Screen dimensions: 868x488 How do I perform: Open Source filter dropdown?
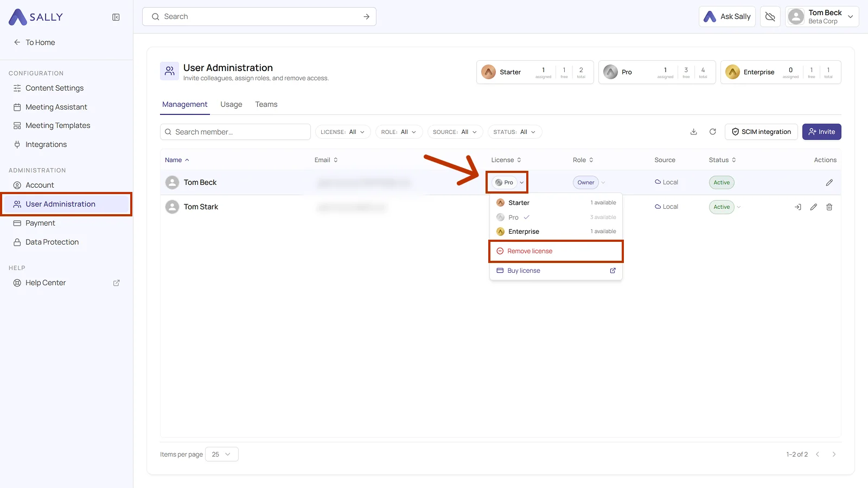point(455,132)
